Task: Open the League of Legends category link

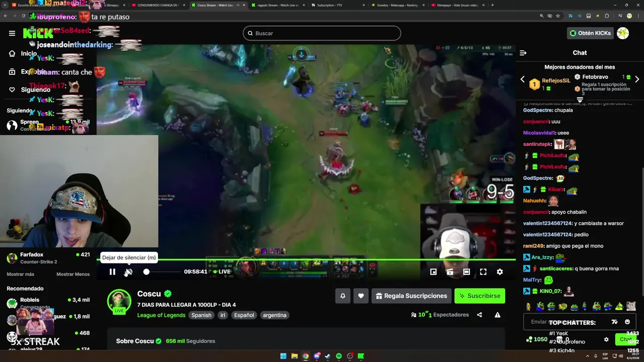Action: 162,315
